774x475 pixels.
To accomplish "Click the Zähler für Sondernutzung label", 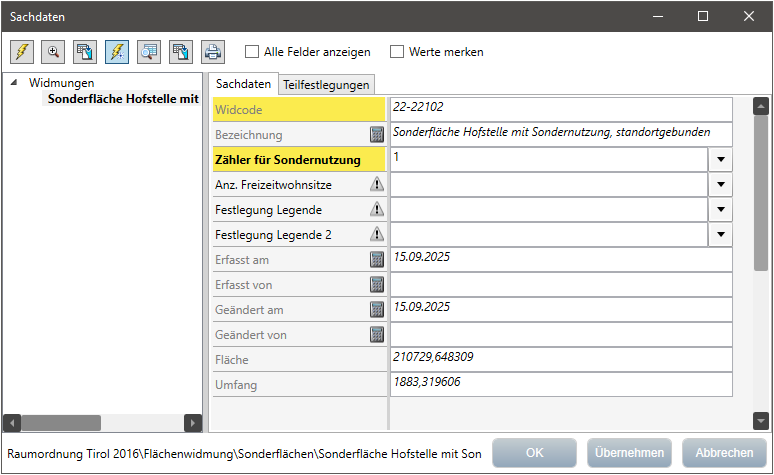I will coord(288,159).
